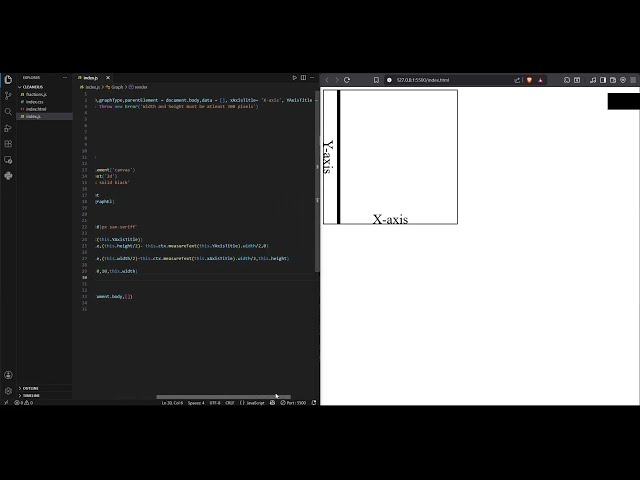Switch to the index.js editor tab
Image resolution: width=640 pixels, height=480 pixels.
click(91, 78)
